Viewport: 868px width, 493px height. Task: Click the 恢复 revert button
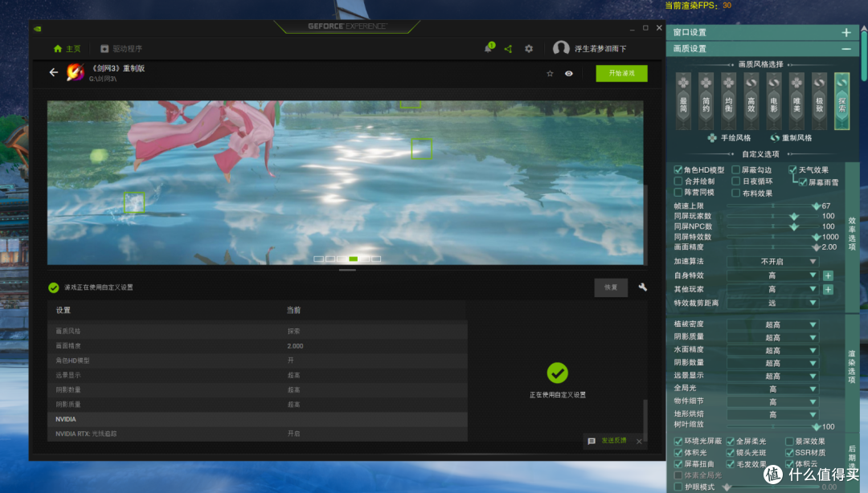(x=611, y=287)
